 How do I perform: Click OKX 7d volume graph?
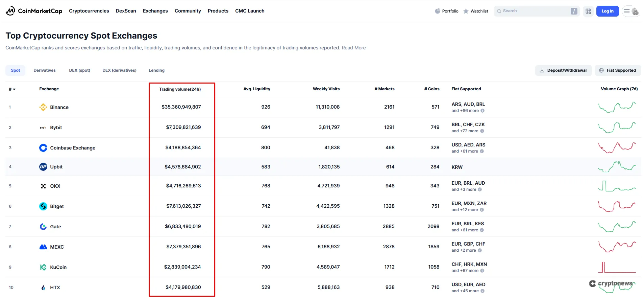point(617,186)
